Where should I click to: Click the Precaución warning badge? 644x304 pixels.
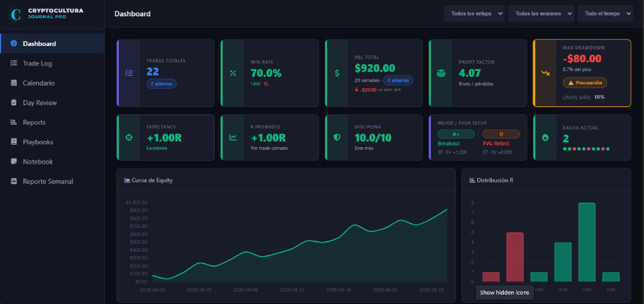coord(585,82)
